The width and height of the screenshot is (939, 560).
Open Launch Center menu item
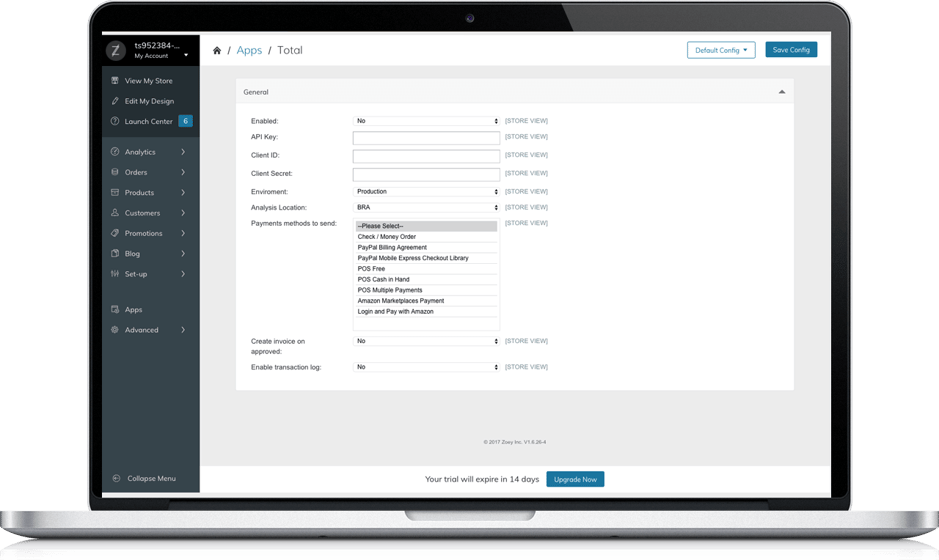pyautogui.click(x=150, y=121)
